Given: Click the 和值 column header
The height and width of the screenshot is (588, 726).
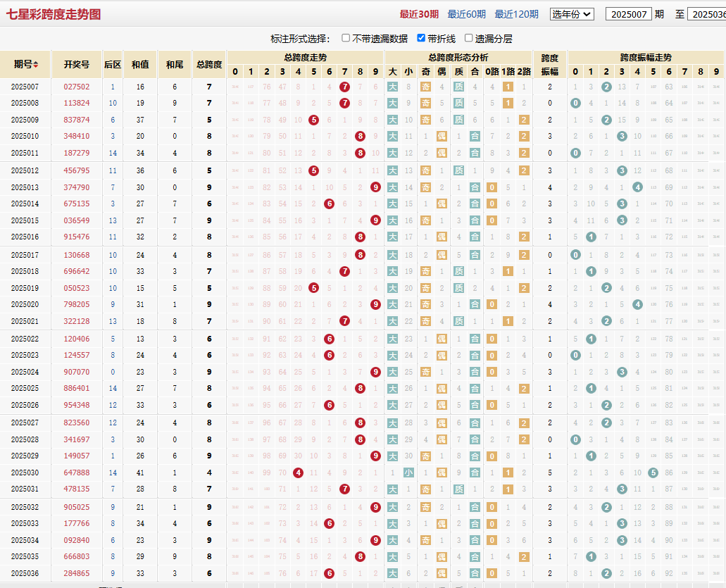Looking at the screenshot, I should pos(140,64).
